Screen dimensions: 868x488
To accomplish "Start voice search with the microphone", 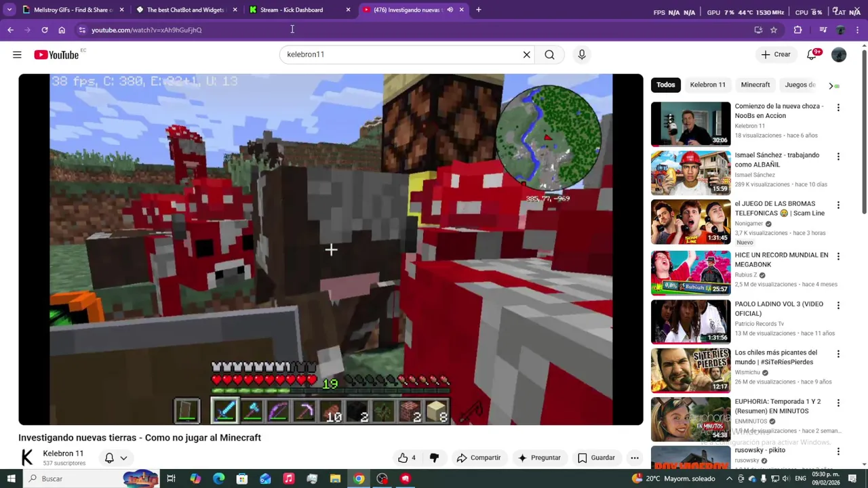I will 582,54.
